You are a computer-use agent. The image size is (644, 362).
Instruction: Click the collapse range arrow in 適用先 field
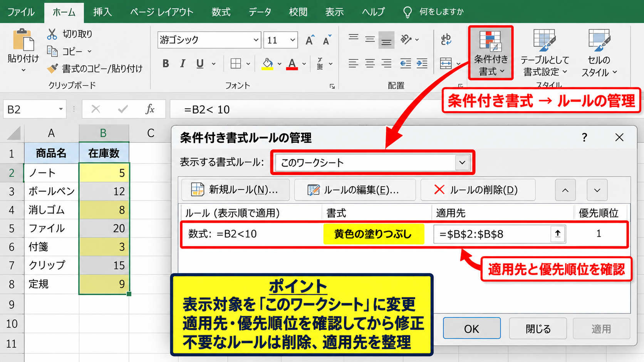tap(557, 234)
